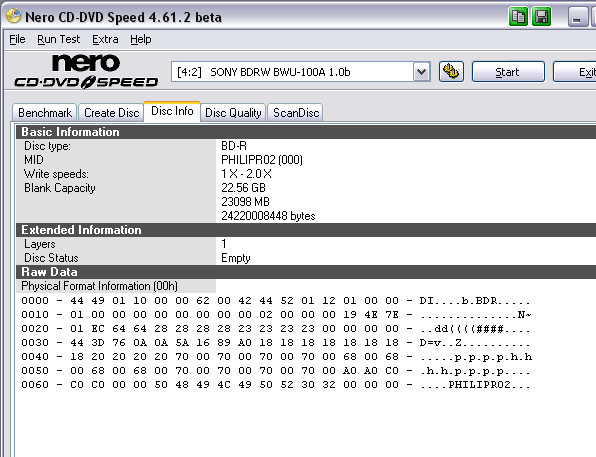Click the Layers label
This screenshot has width=596, height=457.
[x=40, y=244]
